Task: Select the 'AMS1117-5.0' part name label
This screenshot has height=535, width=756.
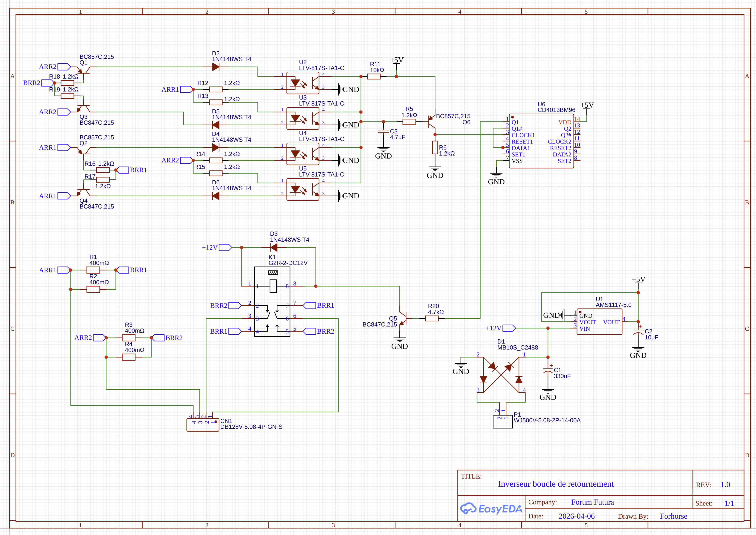Action: point(613,305)
